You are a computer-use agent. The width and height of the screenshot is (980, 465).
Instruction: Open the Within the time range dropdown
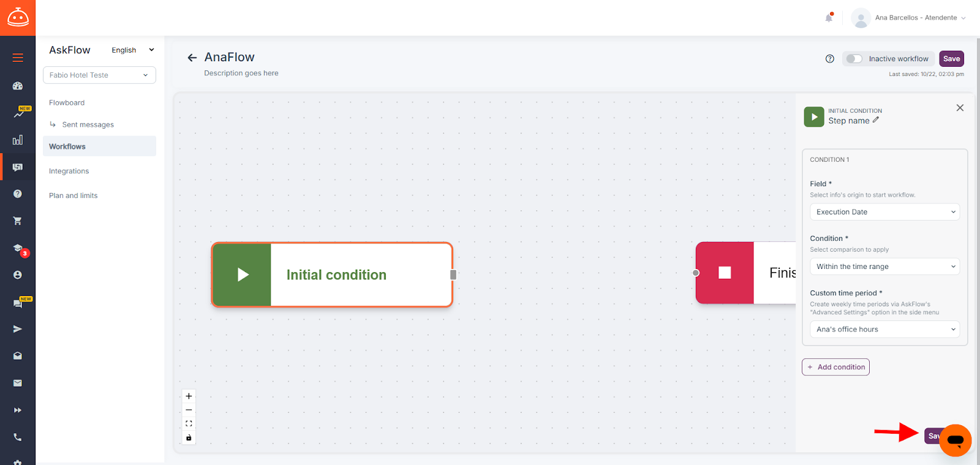pos(885,267)
